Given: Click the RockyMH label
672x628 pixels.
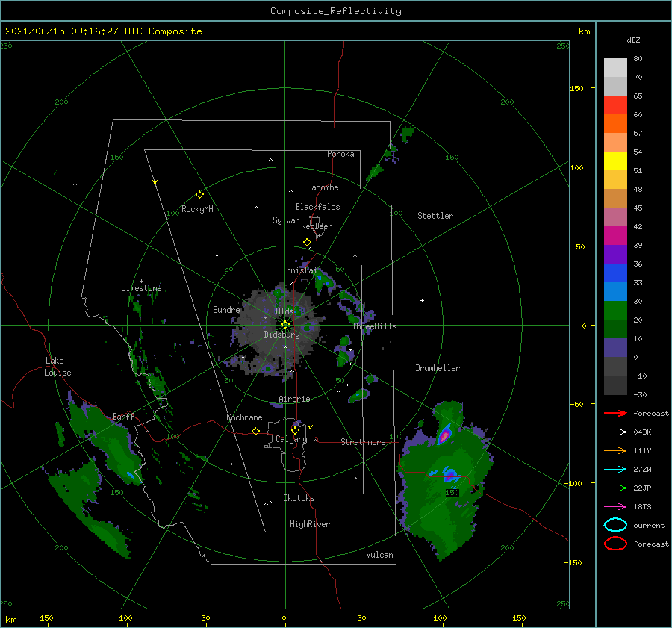Looking at the screenshot, I should coord(197,209).
